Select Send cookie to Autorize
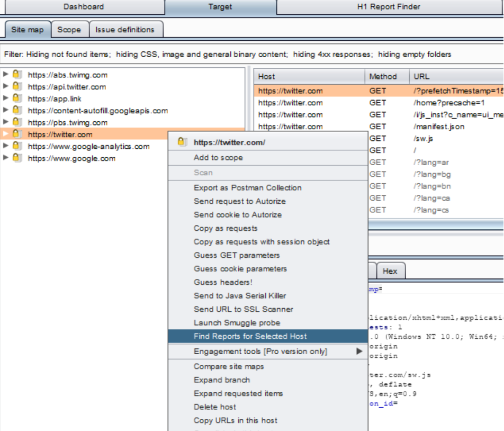The height and width of the screenshot is (431, 504). [268, 214]
